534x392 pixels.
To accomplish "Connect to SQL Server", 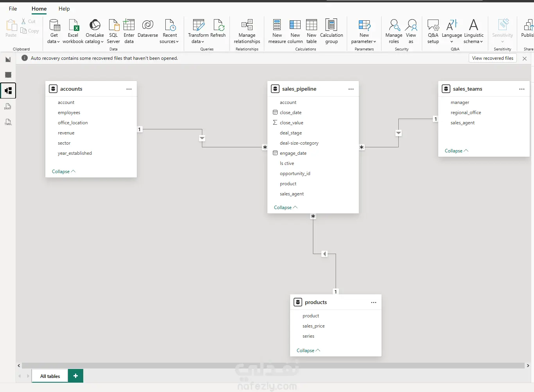I will click(x=113, y=31).
